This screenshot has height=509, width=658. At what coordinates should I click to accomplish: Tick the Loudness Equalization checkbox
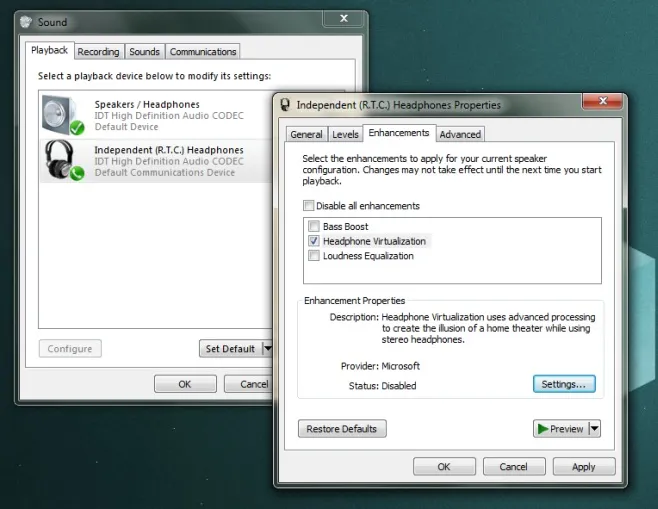tap(314, 256)
